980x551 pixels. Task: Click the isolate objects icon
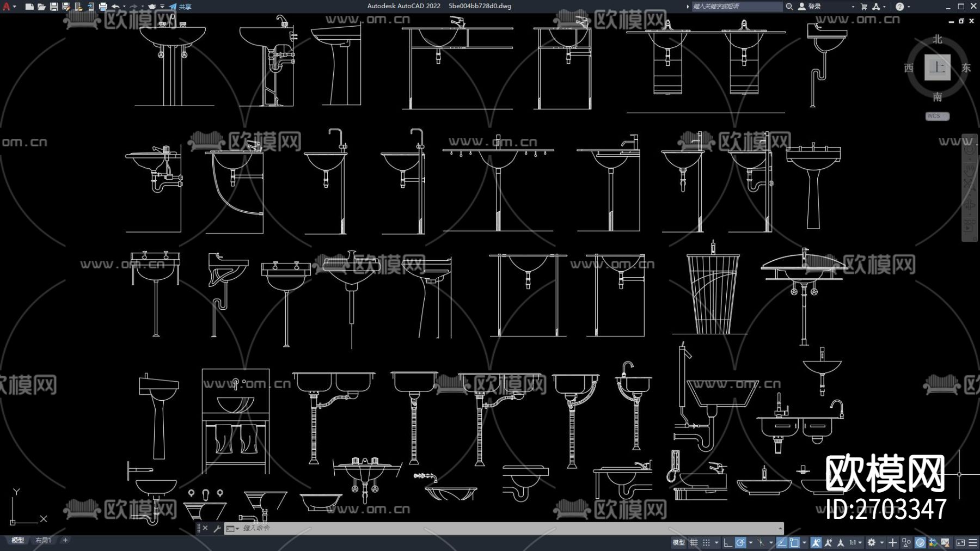click(906, 542)
